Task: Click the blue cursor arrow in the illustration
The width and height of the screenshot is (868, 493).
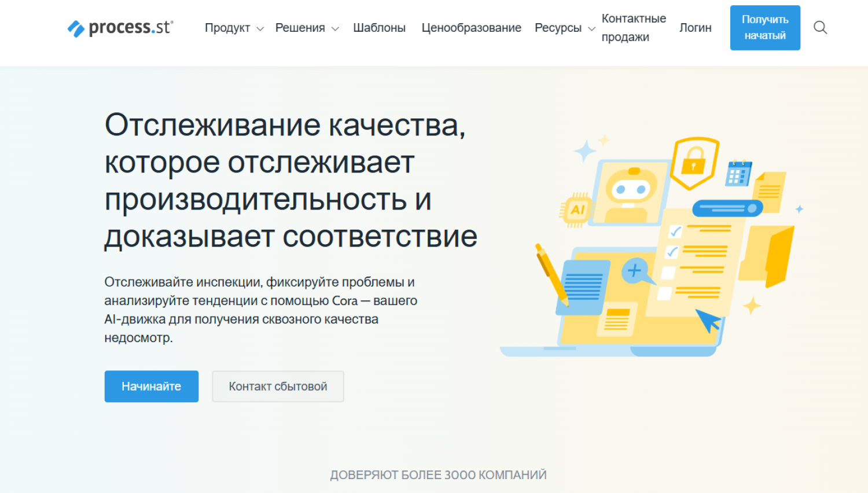Action: tap(707, 320)
